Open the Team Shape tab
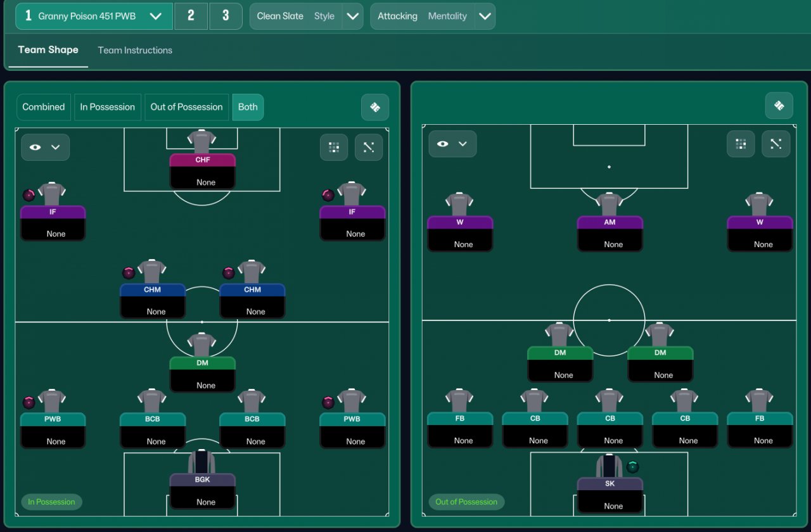 coord(48,50)
